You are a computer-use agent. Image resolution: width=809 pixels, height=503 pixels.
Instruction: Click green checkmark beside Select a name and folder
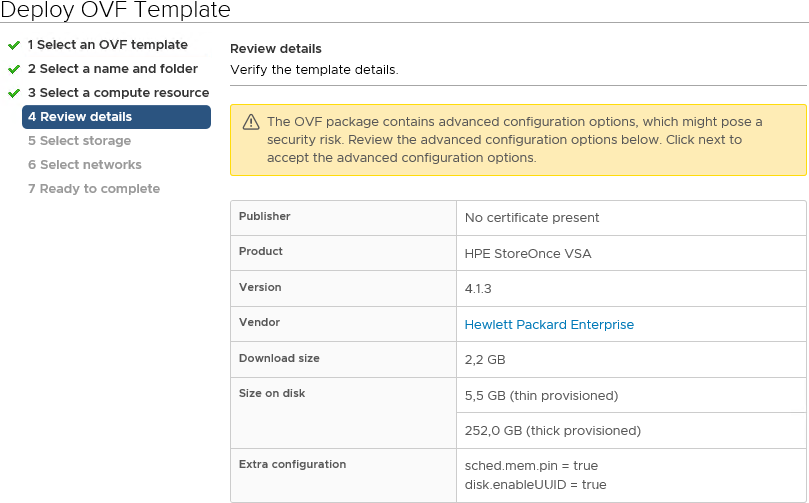[14, 69]
